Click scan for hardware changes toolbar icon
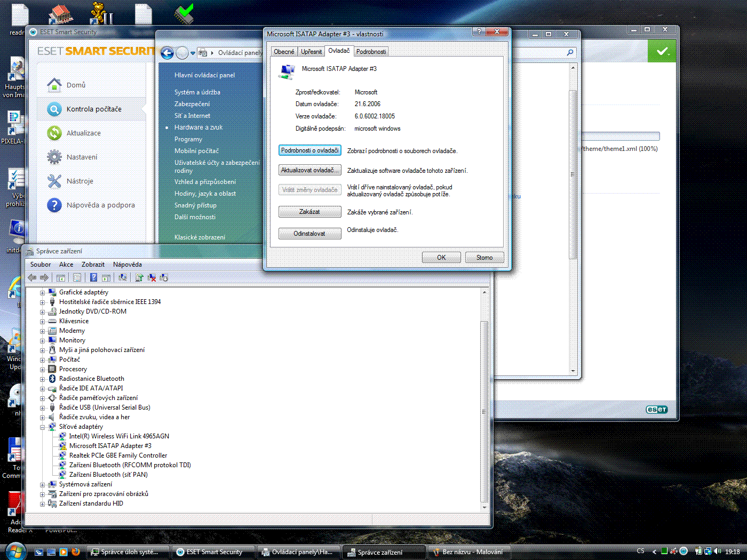 pyautogui.click(x=123, y=277)
